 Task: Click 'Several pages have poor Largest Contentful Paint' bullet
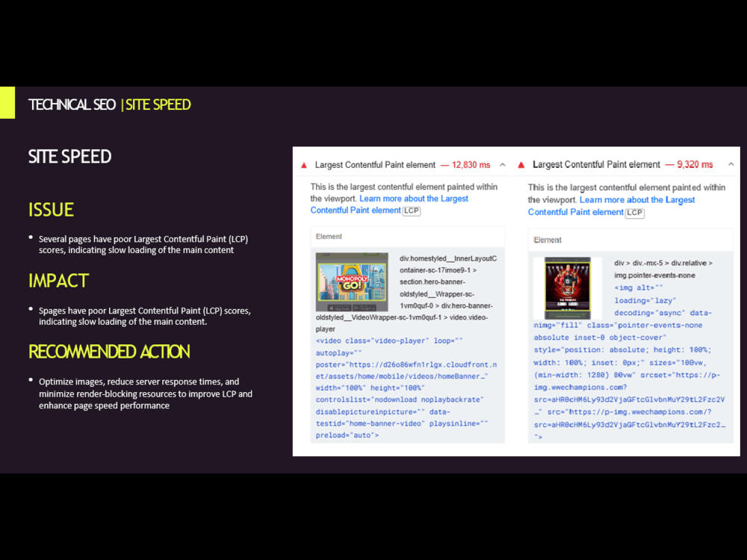pyautogui.click(x=143, y=244)
